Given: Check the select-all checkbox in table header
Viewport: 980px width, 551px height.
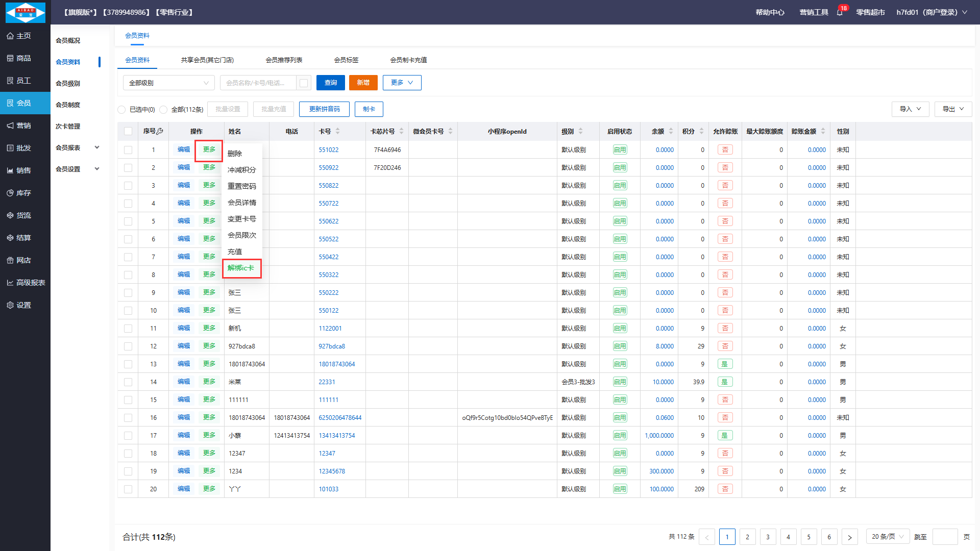Looking at the screenshot, I should tap(128, 131).
